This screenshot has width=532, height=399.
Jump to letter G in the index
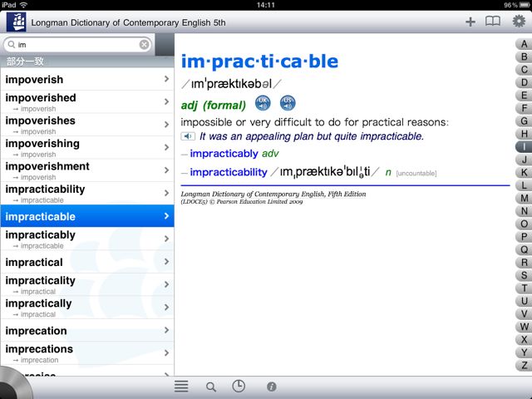click(524, 121)
